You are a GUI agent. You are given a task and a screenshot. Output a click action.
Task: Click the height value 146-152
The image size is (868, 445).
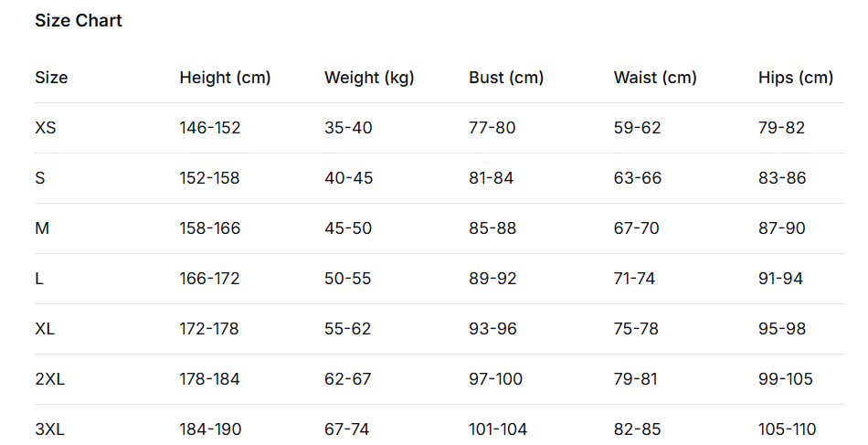[210, 128]
